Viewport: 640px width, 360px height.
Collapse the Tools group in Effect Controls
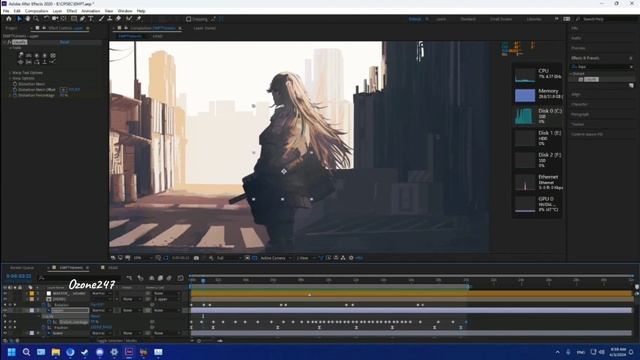click(x=10, y=48)
